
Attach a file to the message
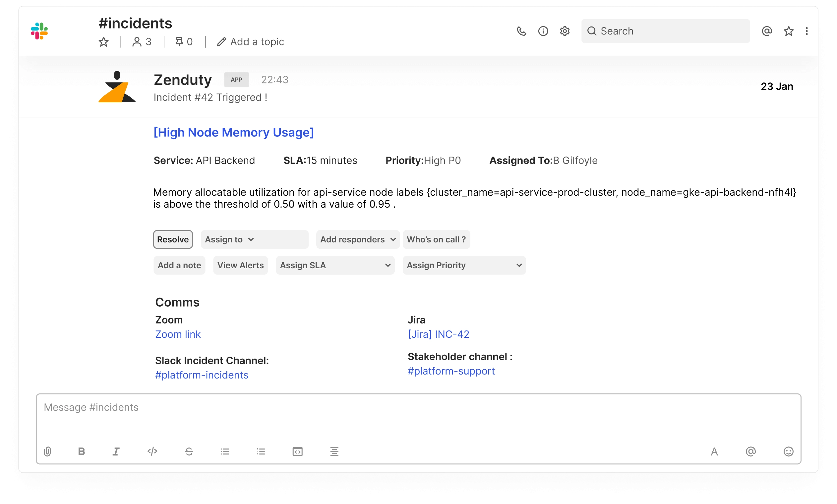click(x=47, y=451)
